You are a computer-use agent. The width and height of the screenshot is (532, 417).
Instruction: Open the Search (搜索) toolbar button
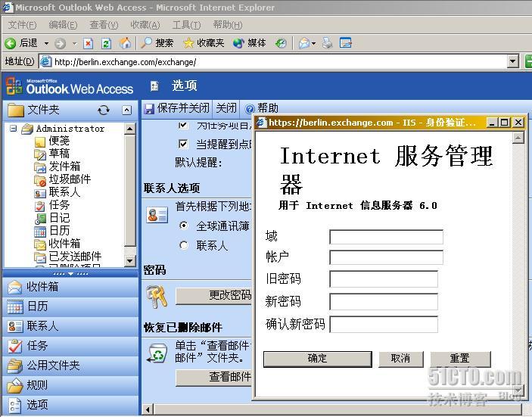coord(157,42)
